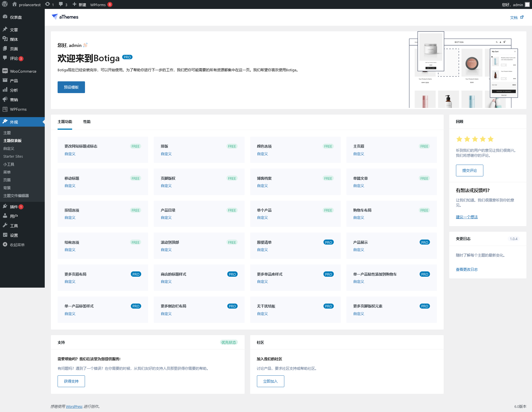Click 自定义 link under 更多页眉布局
Viewport: 532px width, 412px height.
(70, 281)
